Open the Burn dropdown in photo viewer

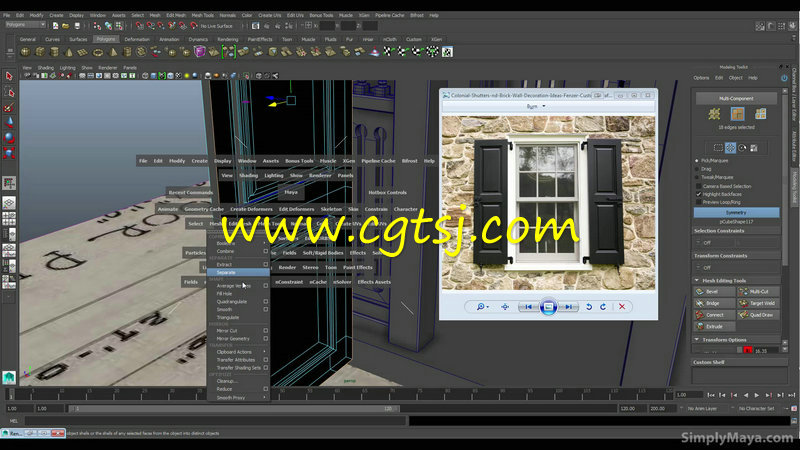[536, 106]
